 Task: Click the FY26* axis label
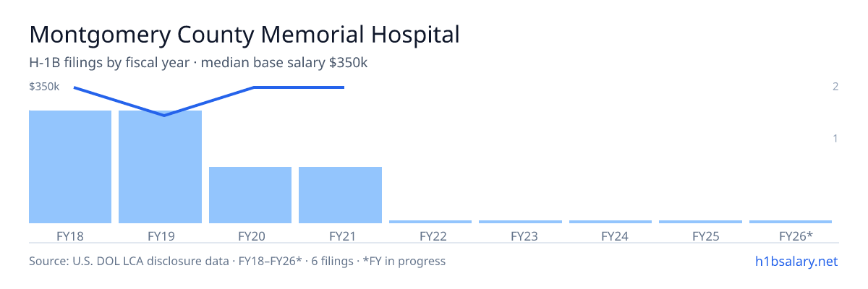796,236
